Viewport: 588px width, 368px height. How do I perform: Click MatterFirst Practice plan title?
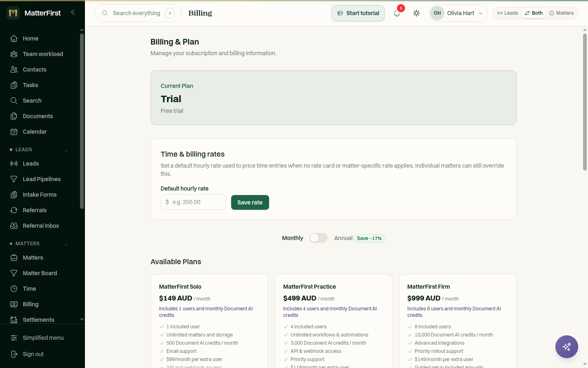click(x=310, y=287)
